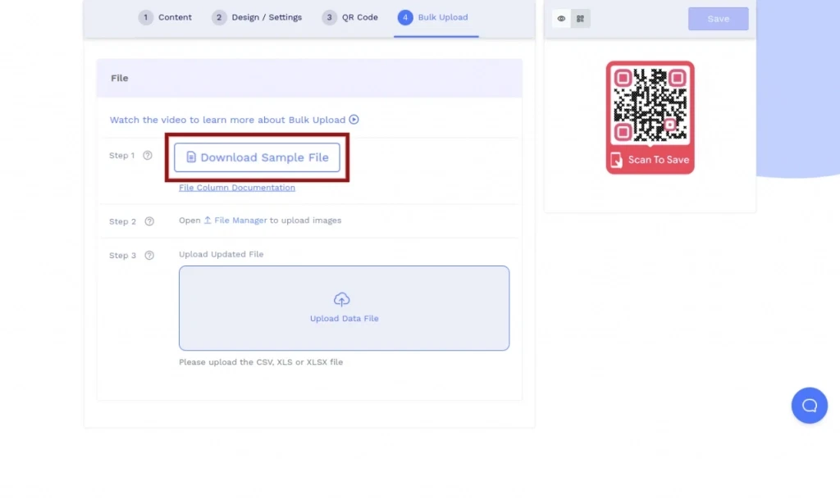Click the Step 3 help question mark icon
This screenshot has width=840, height=504.
(x=149, y=256)
